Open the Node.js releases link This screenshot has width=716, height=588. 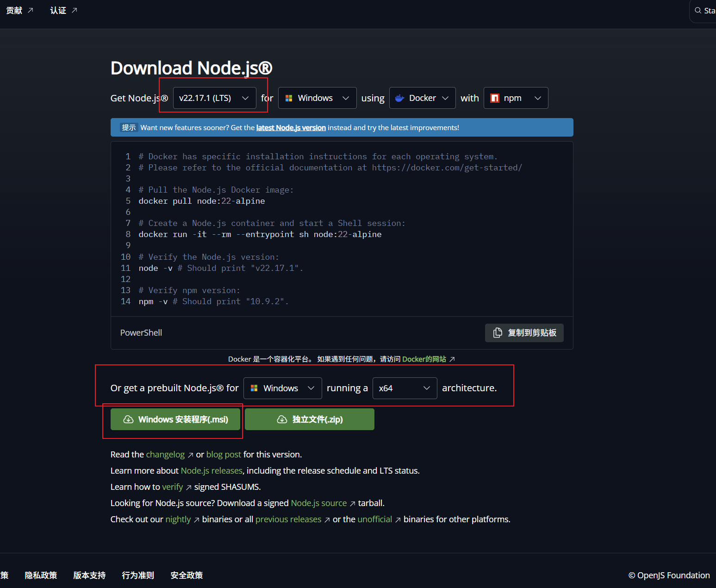[x=212, y=471]
